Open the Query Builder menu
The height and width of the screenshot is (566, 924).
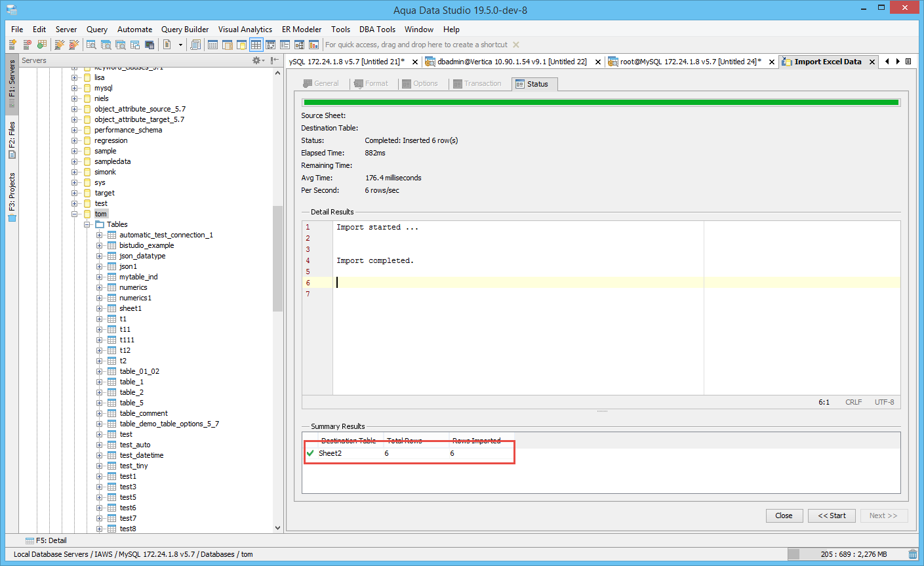pos(185,30)
